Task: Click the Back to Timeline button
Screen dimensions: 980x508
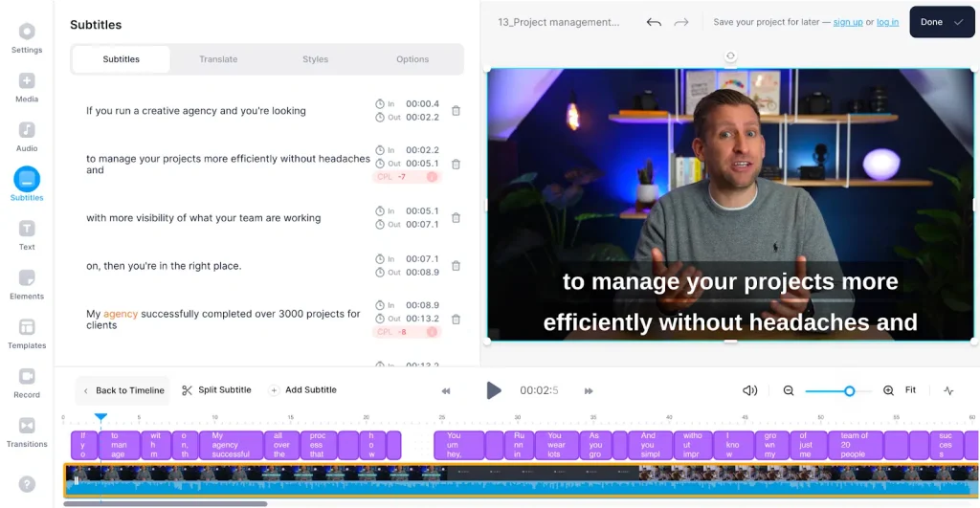Action: pos(123,390)
